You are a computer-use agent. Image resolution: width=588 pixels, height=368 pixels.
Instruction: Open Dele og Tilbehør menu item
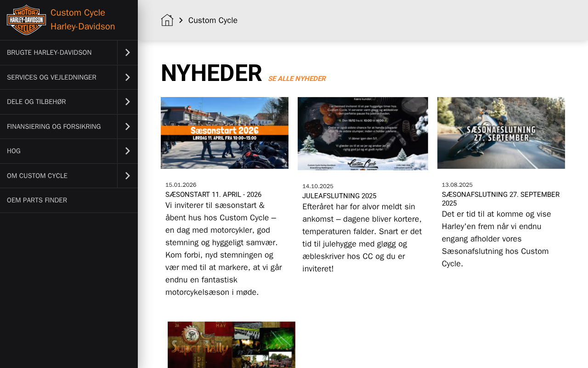pyautogui.click(x=58, y=102)
